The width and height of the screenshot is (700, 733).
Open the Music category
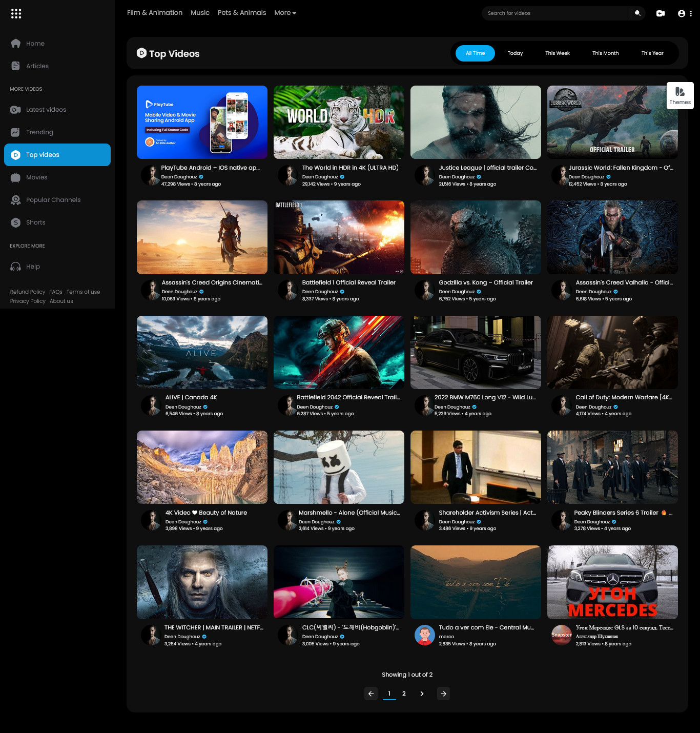[200, 13]
